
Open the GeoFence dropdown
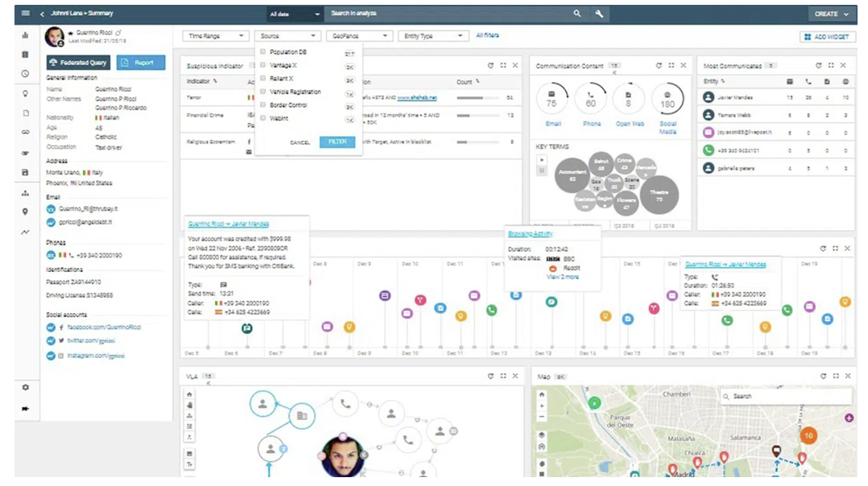[359, 36]
